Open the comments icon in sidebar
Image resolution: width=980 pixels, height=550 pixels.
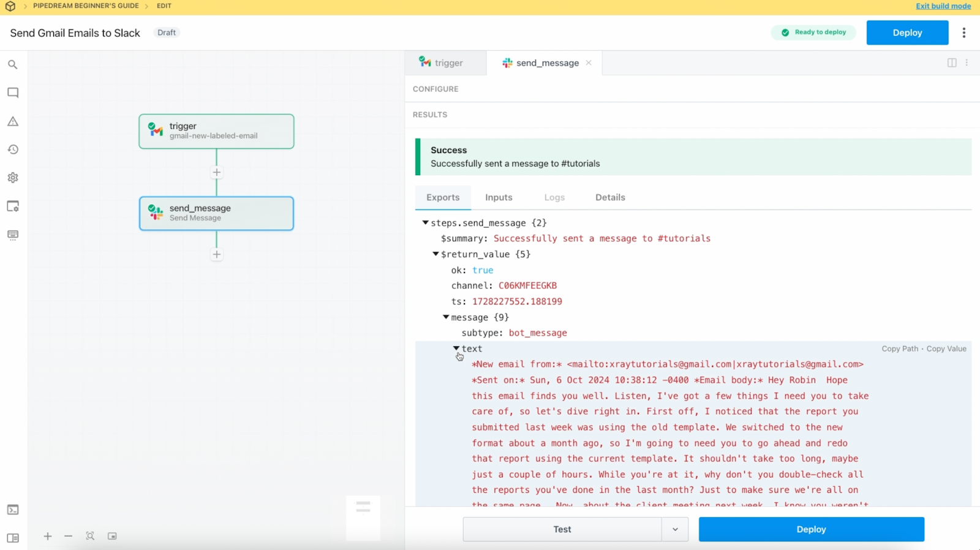click(x=13, y=92)
